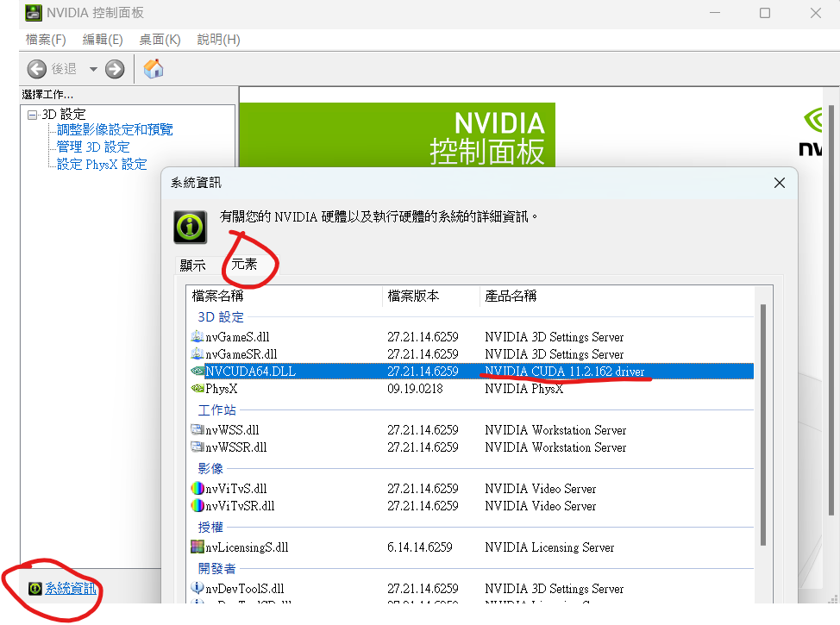Click the Home house icon
Viewport: 840px width, 625px height.
pos(154,69)
